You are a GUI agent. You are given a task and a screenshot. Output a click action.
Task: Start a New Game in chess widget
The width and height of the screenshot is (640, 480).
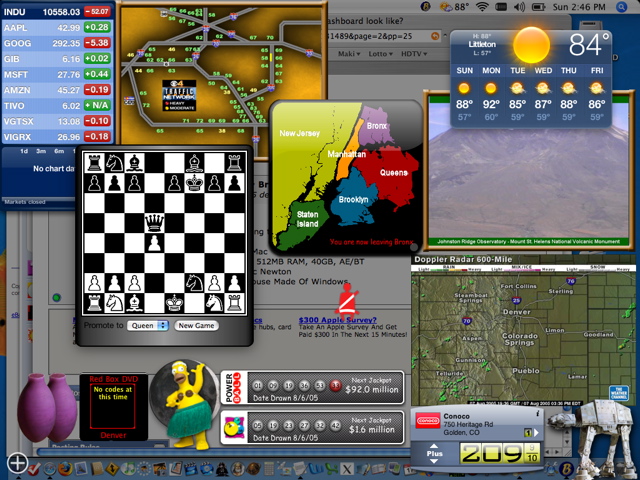[x=196, y=325]
